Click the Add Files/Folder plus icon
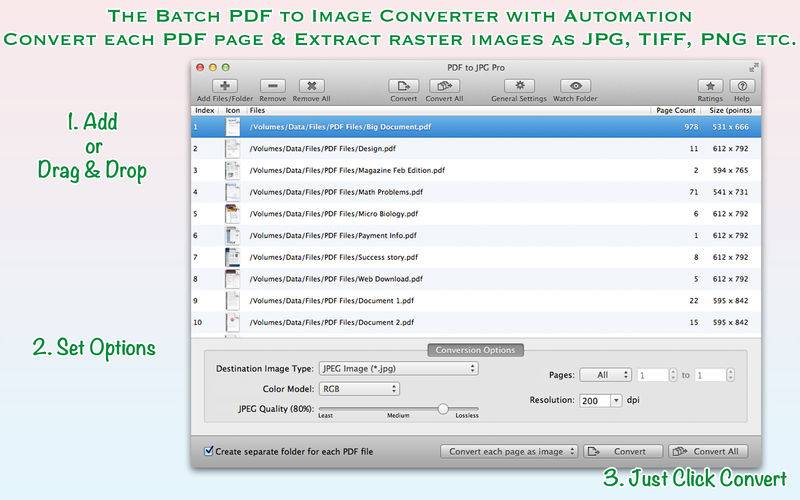The image size is (800, 500). 224,86
